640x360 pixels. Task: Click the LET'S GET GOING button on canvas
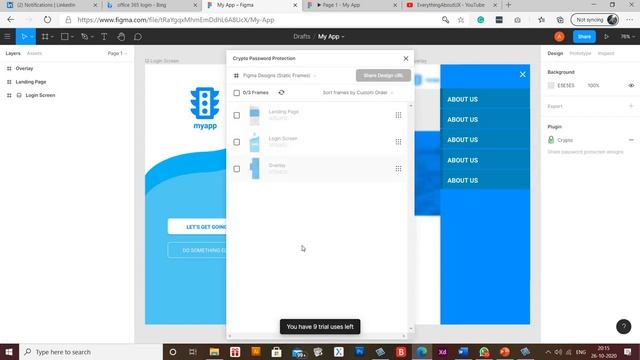coord(197,227)
